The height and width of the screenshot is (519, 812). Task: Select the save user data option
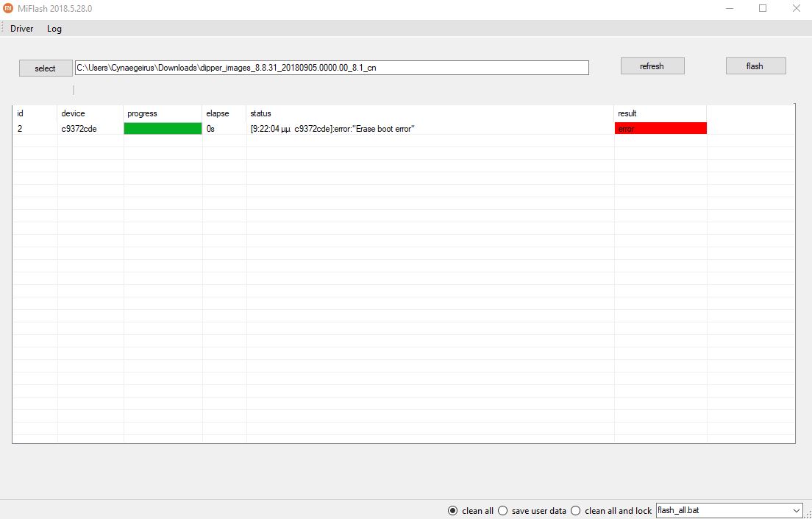pos(532,511)
